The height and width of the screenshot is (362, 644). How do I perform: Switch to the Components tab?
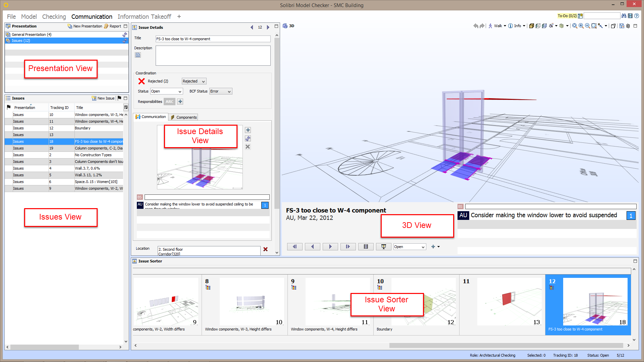183,117
